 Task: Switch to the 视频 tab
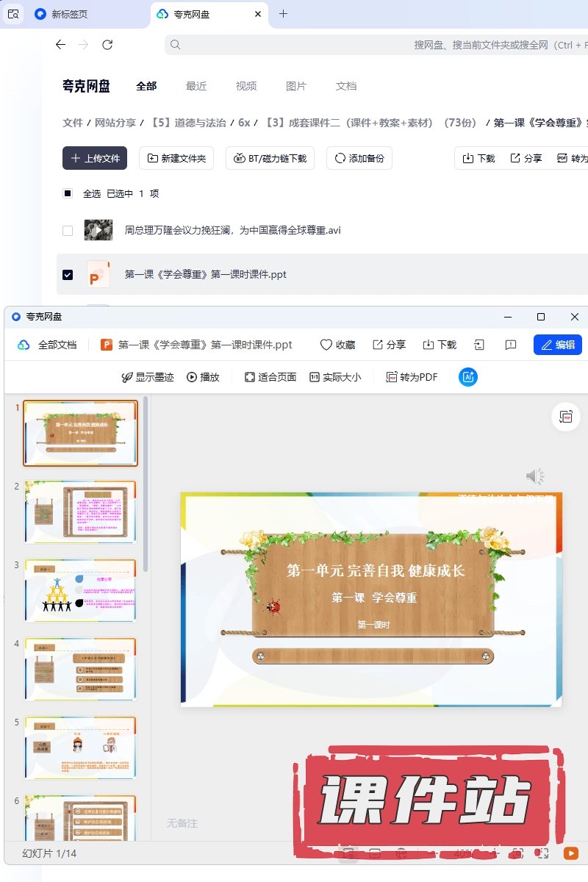246,86
